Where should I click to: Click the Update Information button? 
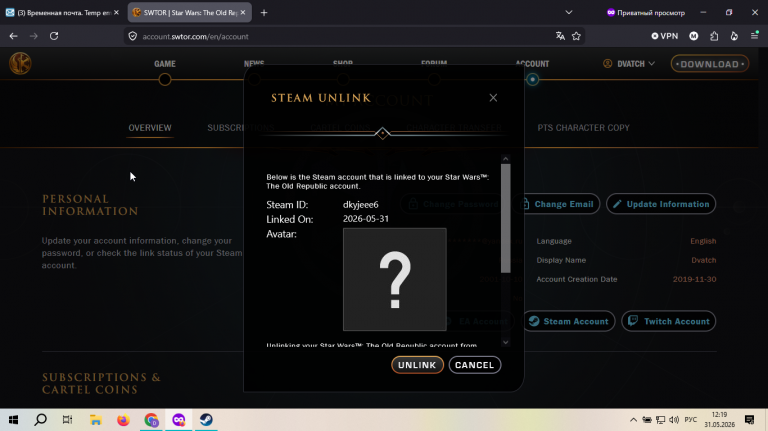click(661, 204)
